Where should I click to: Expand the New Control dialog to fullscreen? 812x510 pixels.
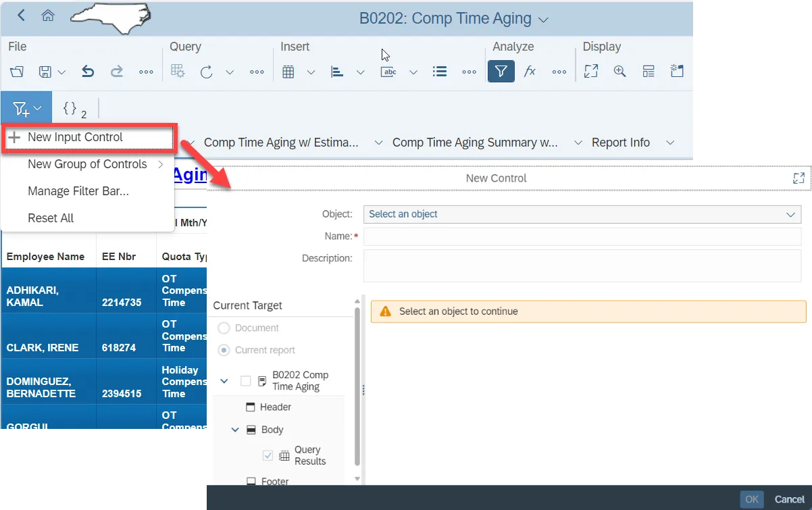(x=798, y=178)
